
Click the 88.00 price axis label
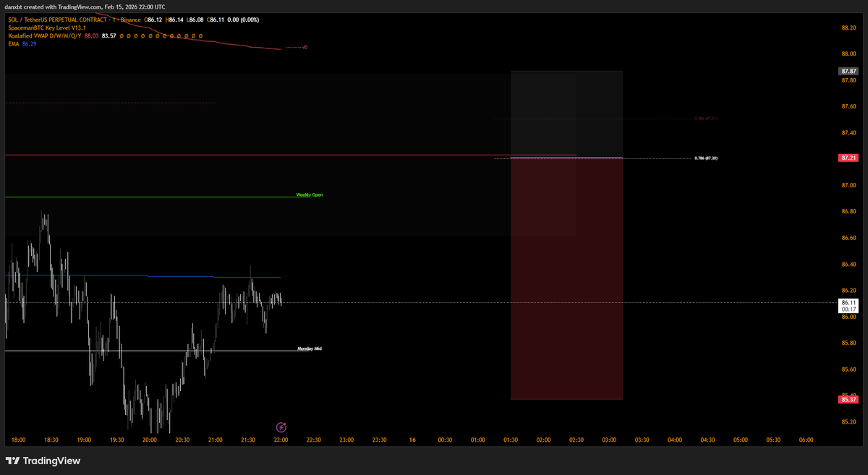(x=848, y=54)
